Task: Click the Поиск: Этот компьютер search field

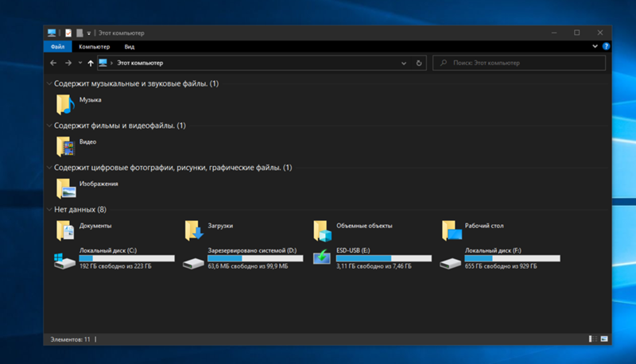Action: (519, 63)
